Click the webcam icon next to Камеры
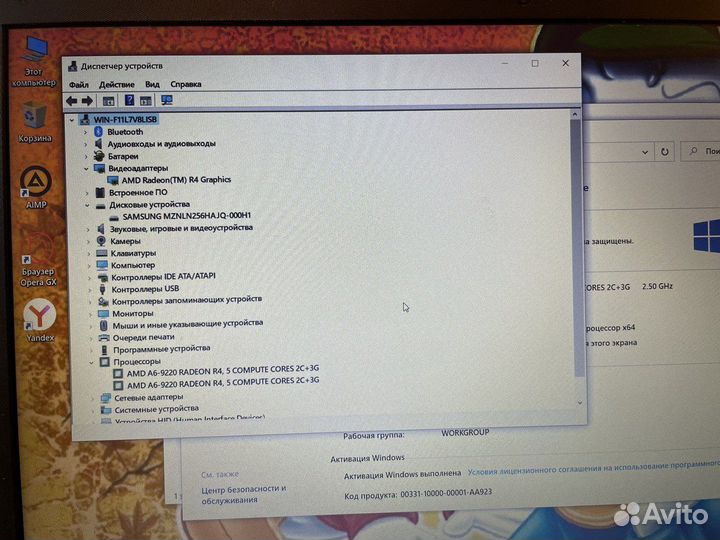This screenshot has height=540, width=720. tap(101, 241)
